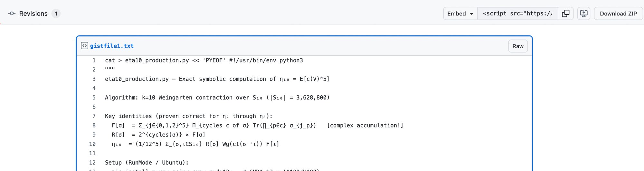The height and width of the screenshot is (171, 644).
Task: Select line number 10 with η₁₀ formula
Action: [x=92, y=144]
